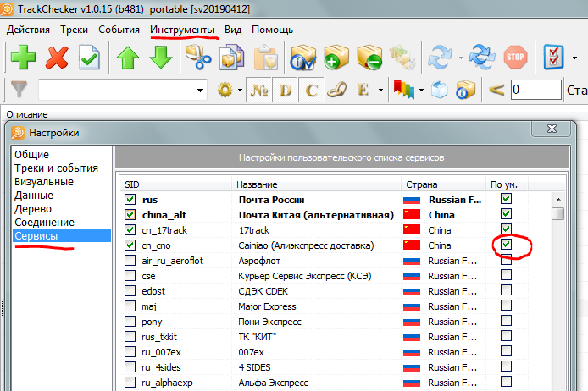Select Визуальные settings category
588x391 pixels.
tap(44, 182)
